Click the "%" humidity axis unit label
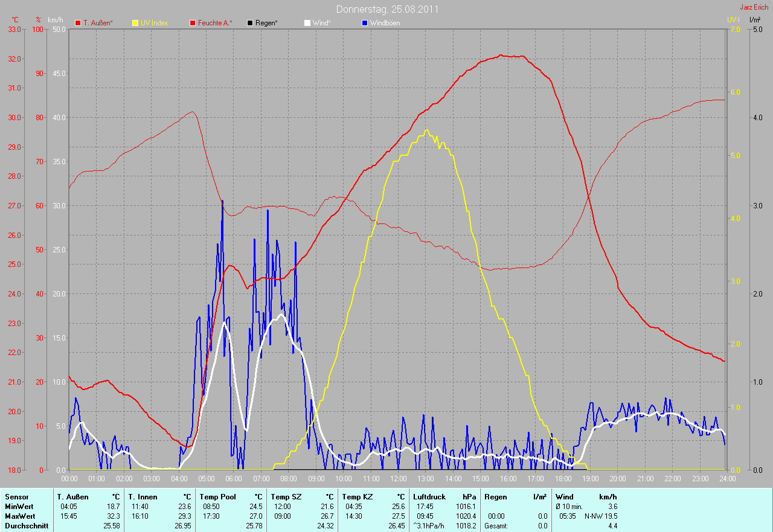773x532 pixels. (x=39, y=20)
